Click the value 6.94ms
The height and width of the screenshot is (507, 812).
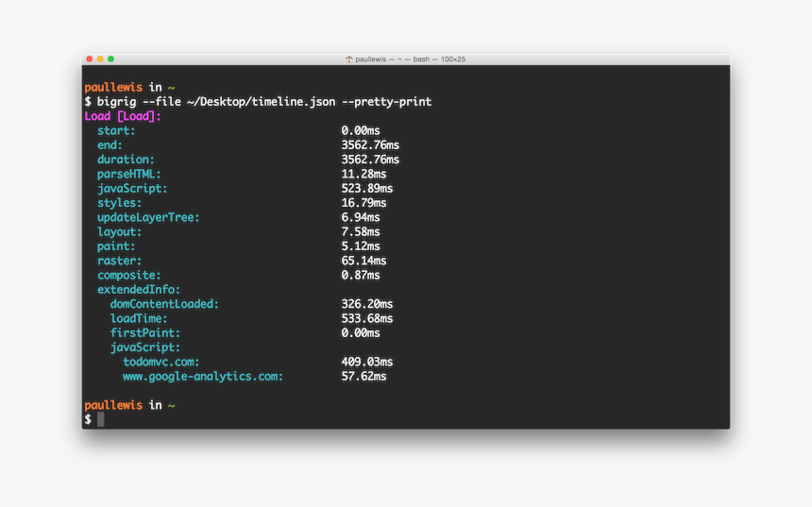pos(361,217)
